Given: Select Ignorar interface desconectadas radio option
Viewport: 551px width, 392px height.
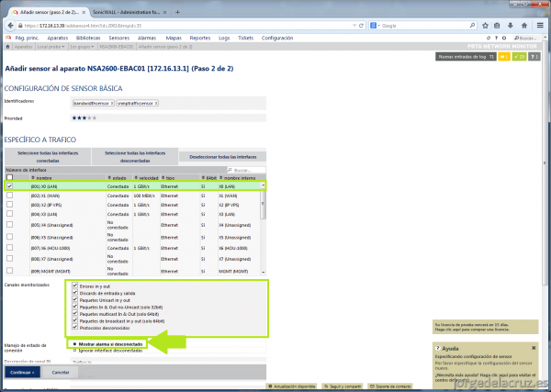Looking at the screenshot, I should coord(75,351).
